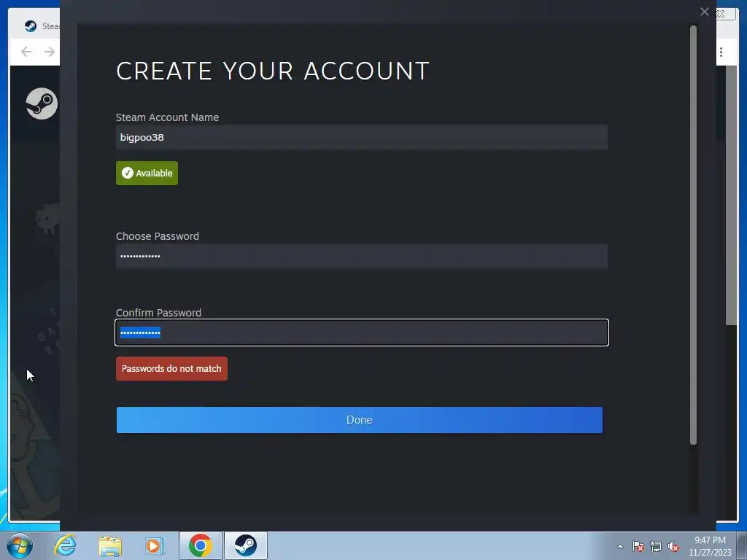Viewport: 747px width, 560px height.
Task: Click the Steam Account Name label
Action: (167, 117)
